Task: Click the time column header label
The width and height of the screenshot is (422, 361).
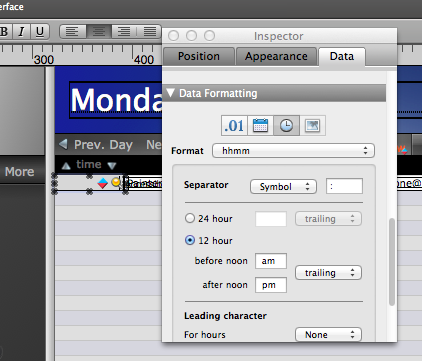Action: click(x=89, y=164)
